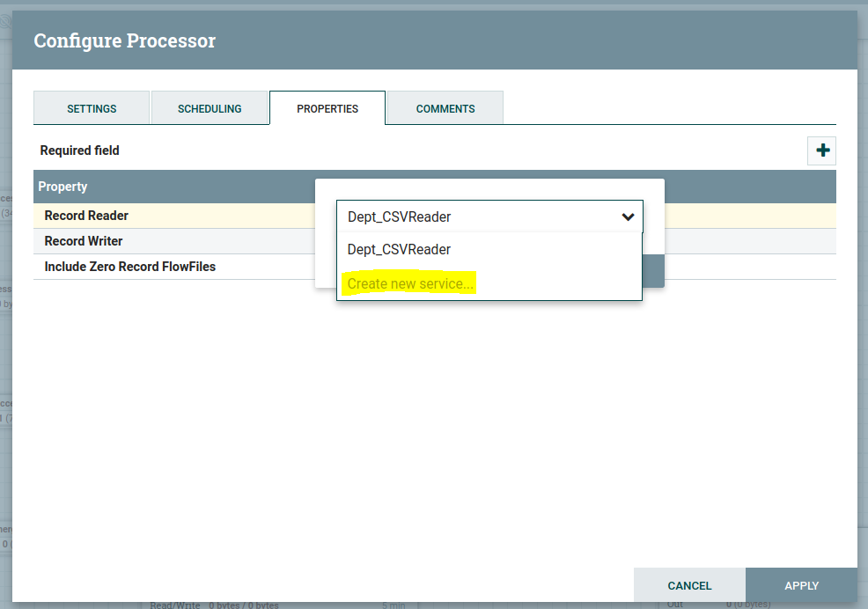This screenshot has width=868, height=609.
Task: Click Cancel to discard processor changes
Action: [x=689, y=585]
